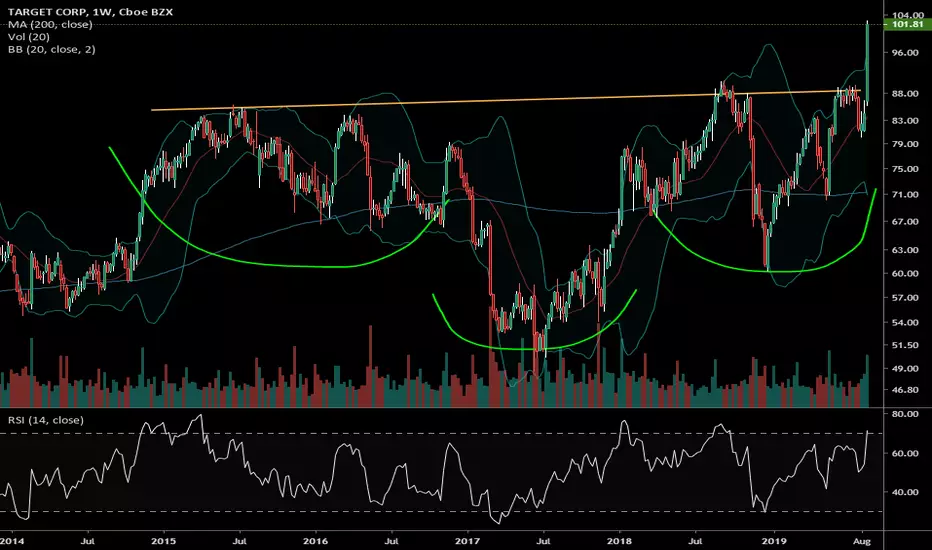Click the 79.00 price axis label
Image resolution: width=932 pixels, height=550 pixels.
point(905,144)
